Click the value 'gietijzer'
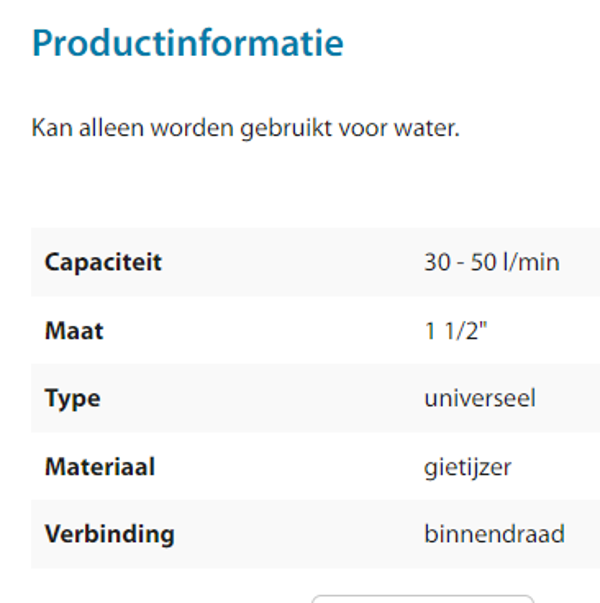Screen dimensions: 600x603 [x=467, y=466]
